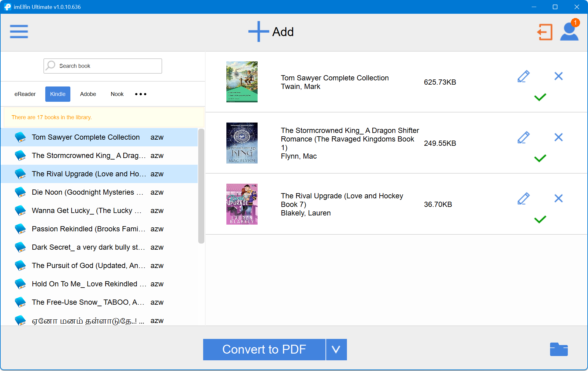Click book icon beside Dark Secret_
588x371 pixels.
(20, 247)
